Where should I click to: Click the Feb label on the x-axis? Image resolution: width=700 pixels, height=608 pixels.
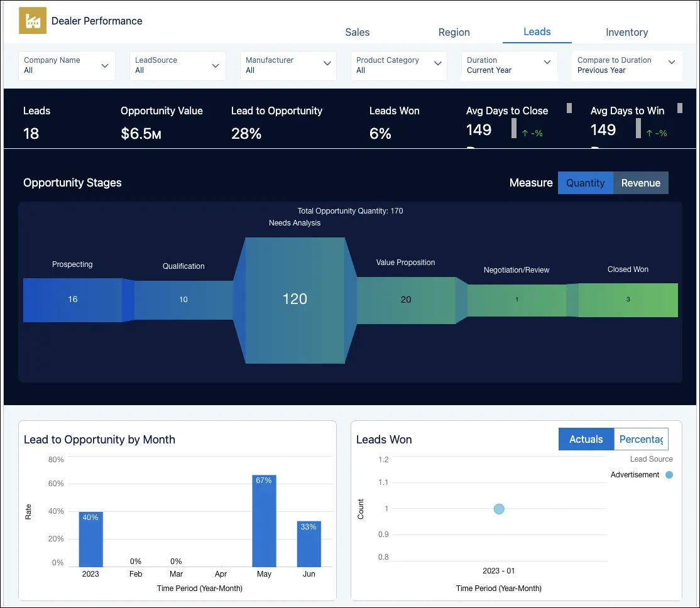136,573
